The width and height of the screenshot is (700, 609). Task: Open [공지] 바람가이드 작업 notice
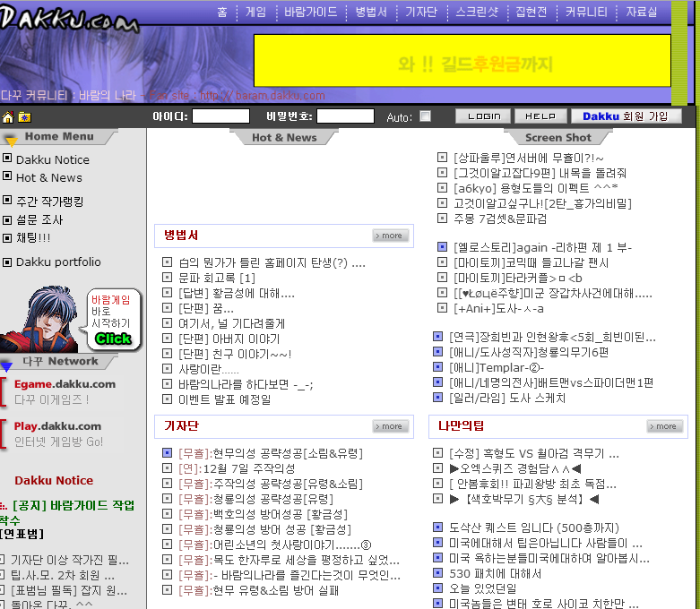(67, 512)
